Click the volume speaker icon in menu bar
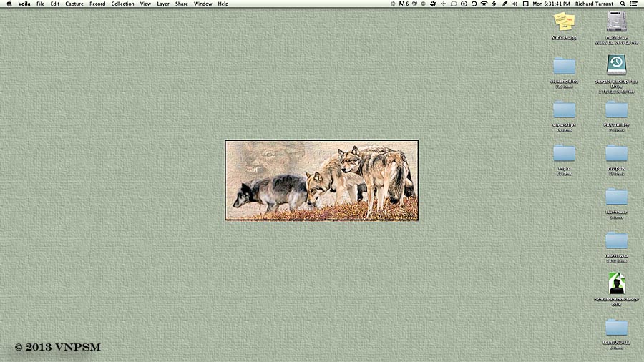644x362 pixels. 514,4
